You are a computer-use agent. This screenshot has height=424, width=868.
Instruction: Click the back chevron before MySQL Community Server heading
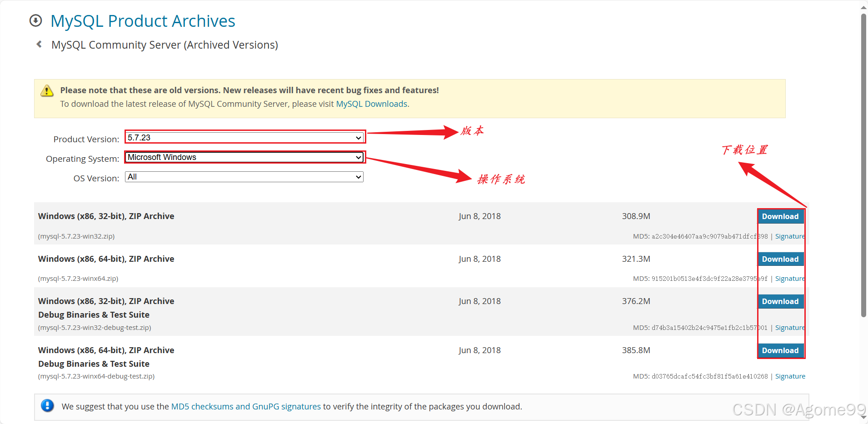(39, 44)
